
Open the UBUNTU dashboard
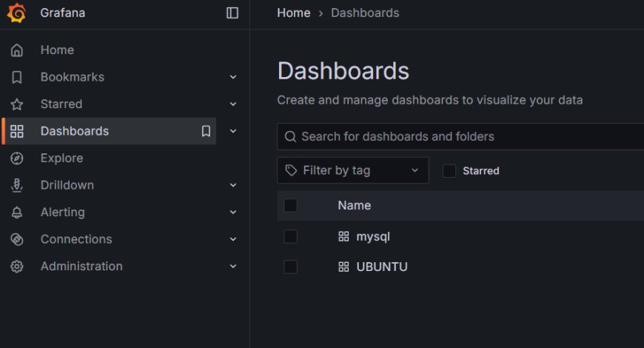[x=382, y=267]
